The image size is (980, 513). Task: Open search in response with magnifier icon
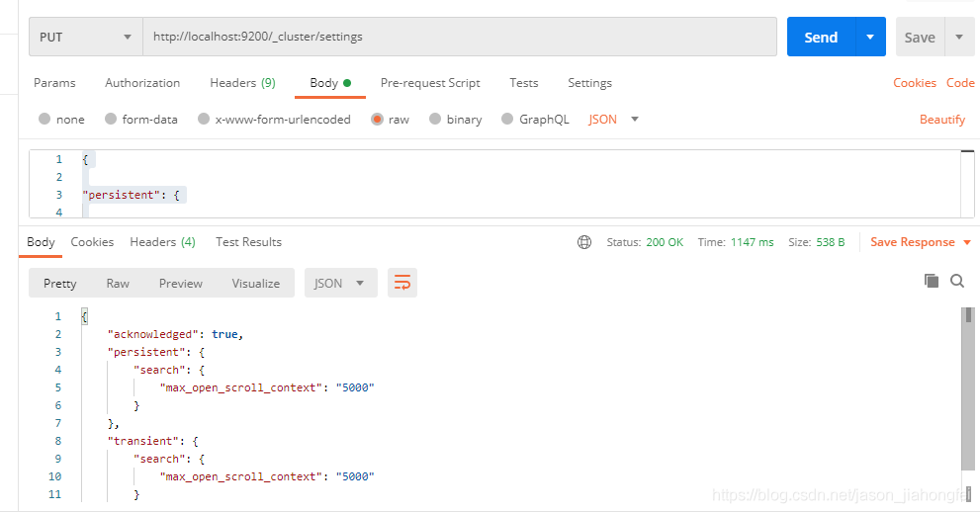click(x=957, y=281)
